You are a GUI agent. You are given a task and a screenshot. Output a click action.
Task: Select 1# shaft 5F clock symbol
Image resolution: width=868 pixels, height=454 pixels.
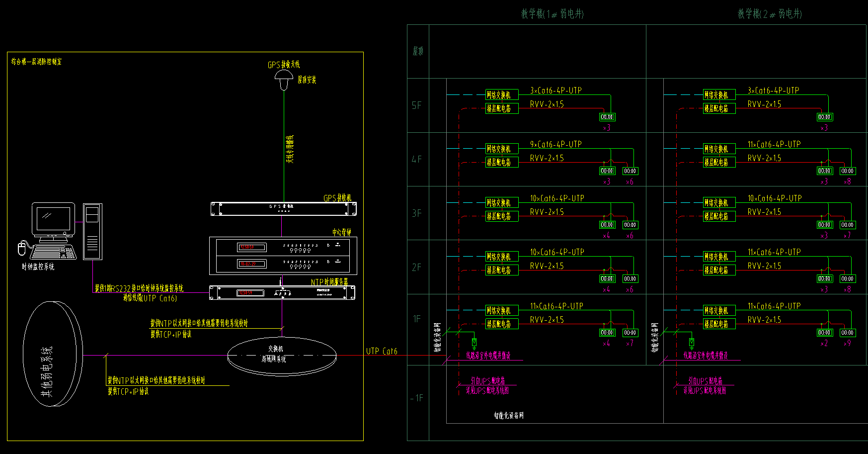(607, 117)
